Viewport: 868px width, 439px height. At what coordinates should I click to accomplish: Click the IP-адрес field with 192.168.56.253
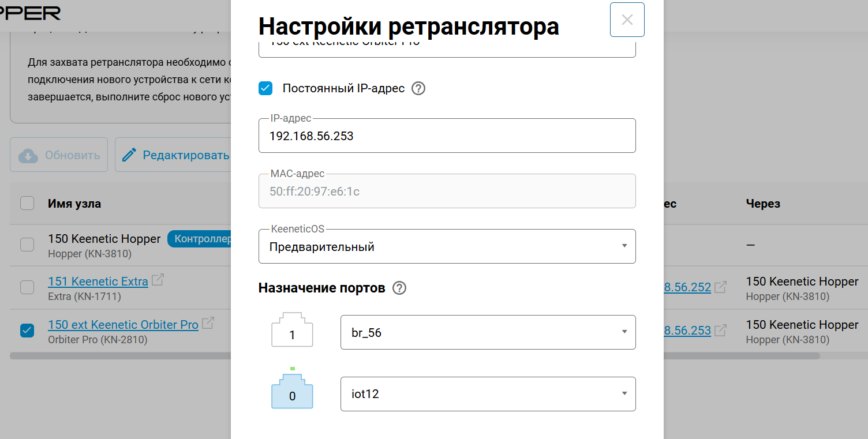coord(447,136)
